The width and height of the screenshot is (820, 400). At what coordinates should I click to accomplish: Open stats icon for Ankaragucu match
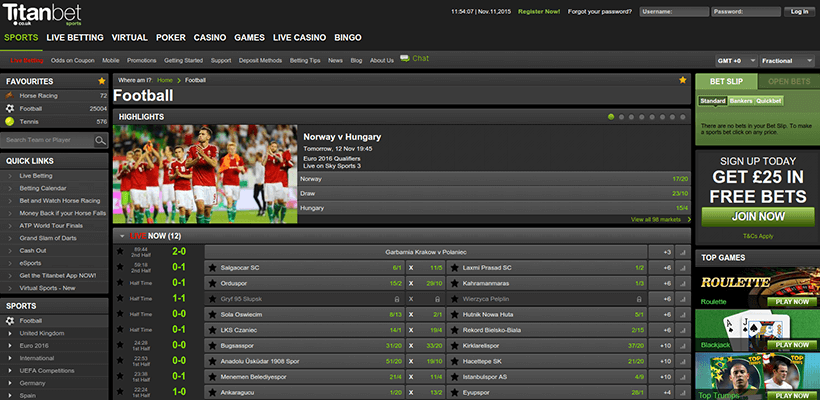[683, 392]
